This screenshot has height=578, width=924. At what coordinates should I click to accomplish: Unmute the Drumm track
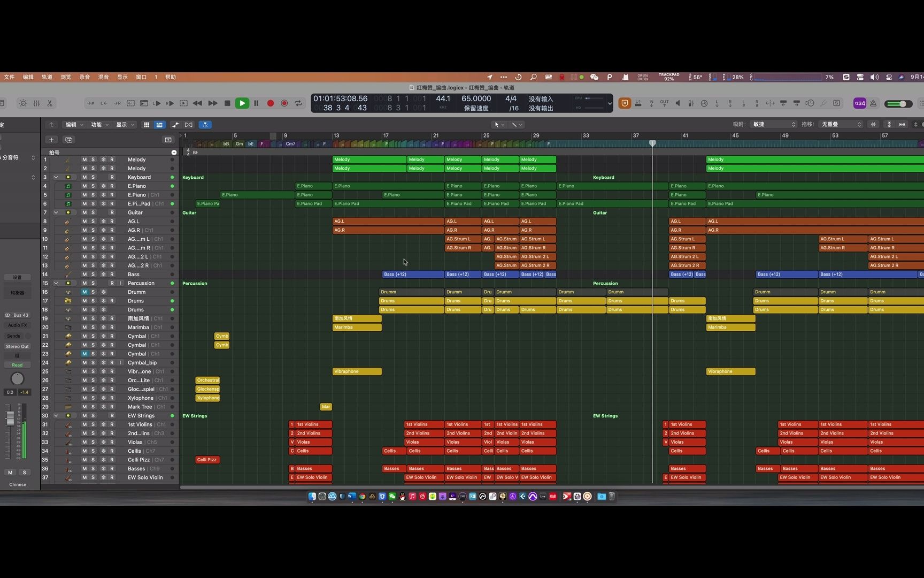84,292
